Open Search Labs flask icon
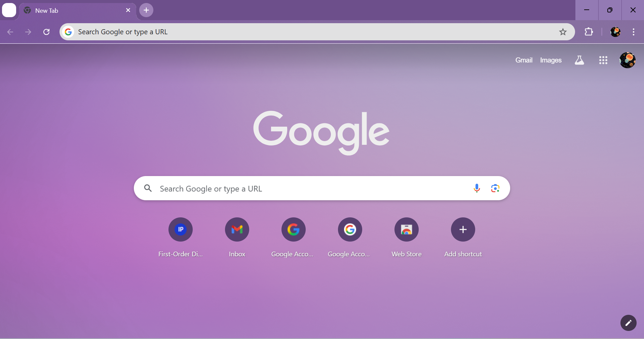Screen dimensions: 644x339 (x=579, y=60)
